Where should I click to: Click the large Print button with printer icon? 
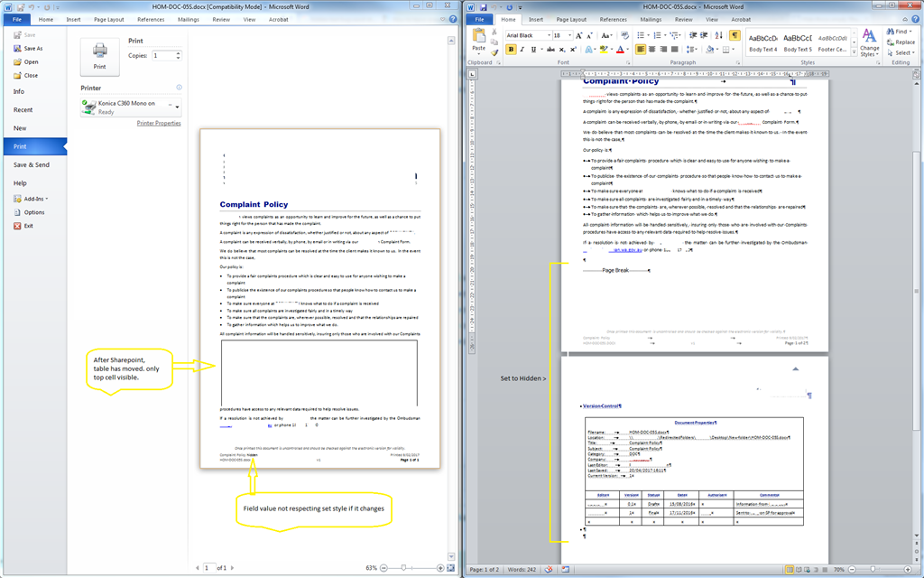pos(99,57)
